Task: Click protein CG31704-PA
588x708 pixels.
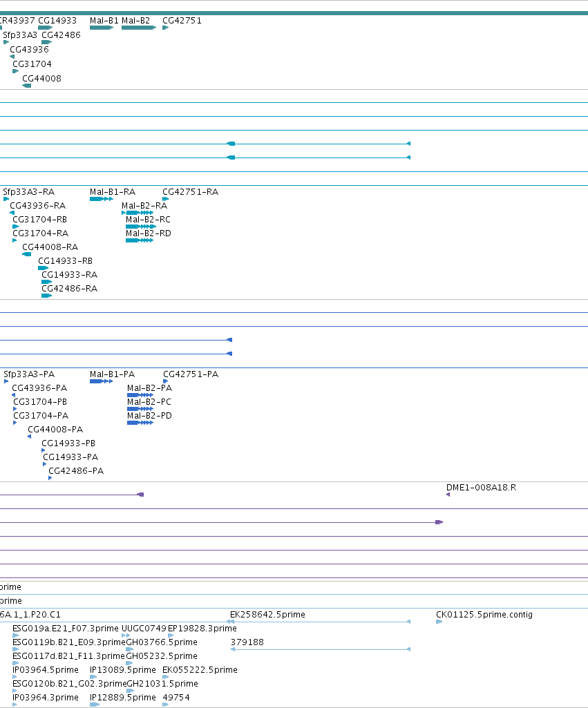Action: click(41, 416)
